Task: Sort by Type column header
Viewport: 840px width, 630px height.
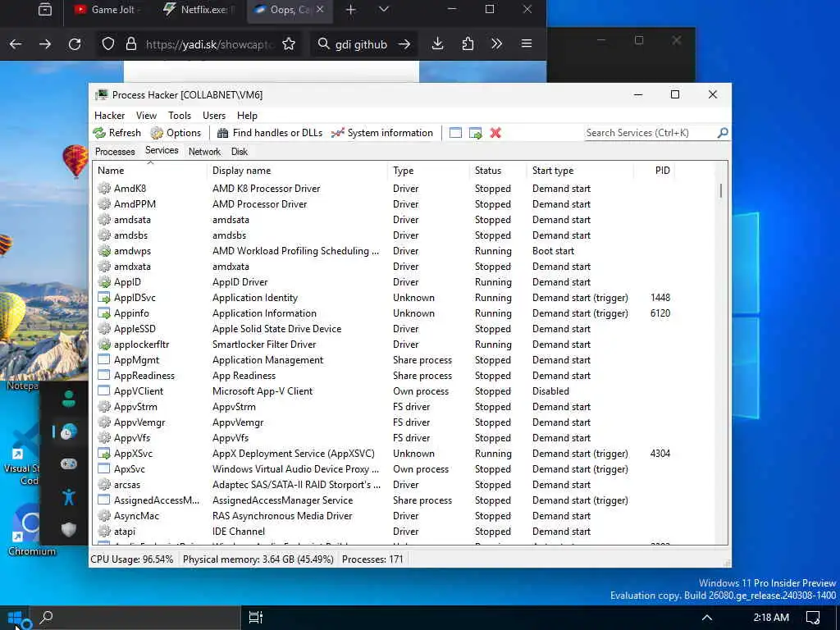Action: 428,171
